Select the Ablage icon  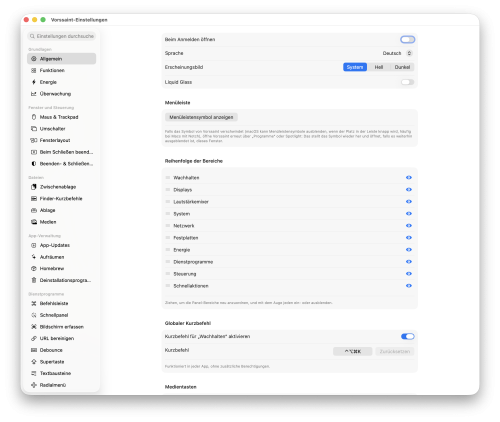click(x=34, y=210)
